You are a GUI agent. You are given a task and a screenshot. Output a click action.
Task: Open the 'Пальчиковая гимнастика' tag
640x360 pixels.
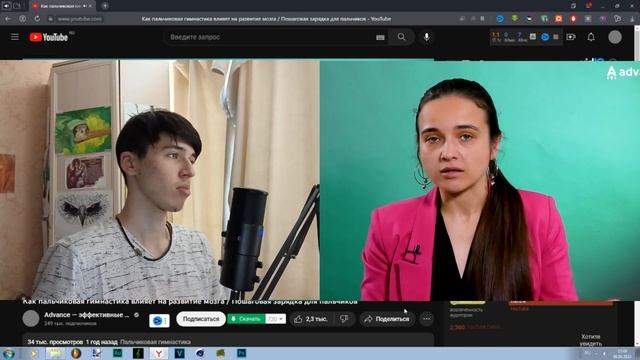pos(156,342)
